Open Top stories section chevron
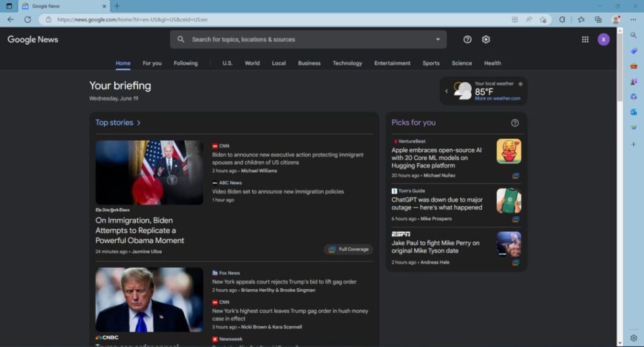The image size is (644, 347). [139, 123]
